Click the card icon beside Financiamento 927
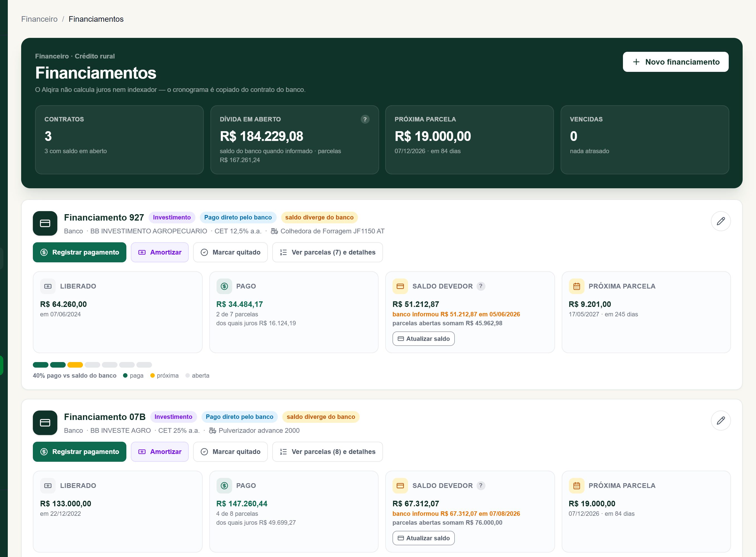Viewport: 756px width, 557px height. click(x=45, y=223)
